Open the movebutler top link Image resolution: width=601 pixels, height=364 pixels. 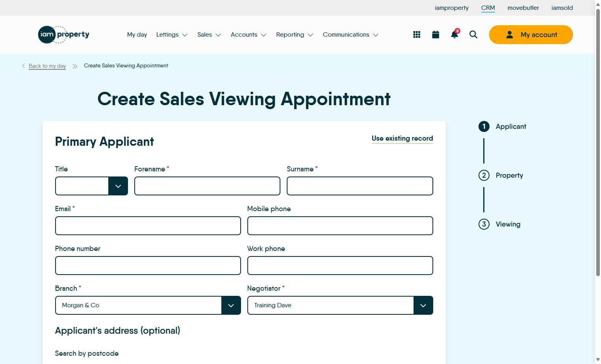tap(523, 8)
